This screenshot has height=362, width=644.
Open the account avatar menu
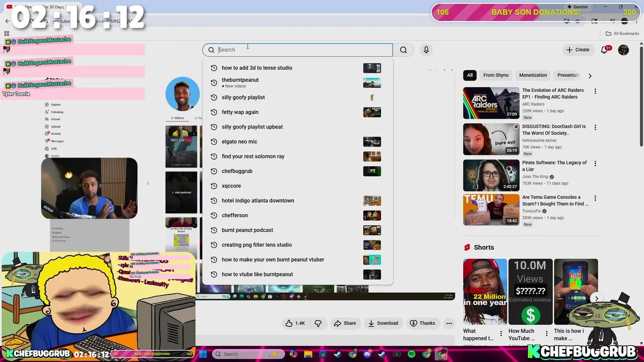[x=623, y=50]
